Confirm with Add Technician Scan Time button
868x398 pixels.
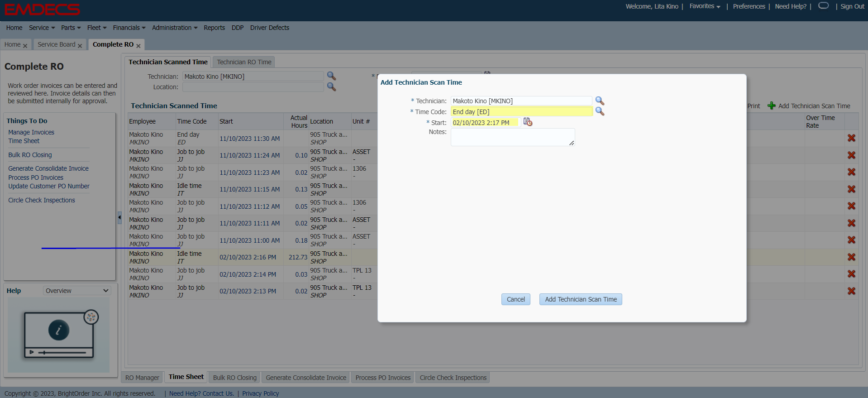(x=581, y=299)
